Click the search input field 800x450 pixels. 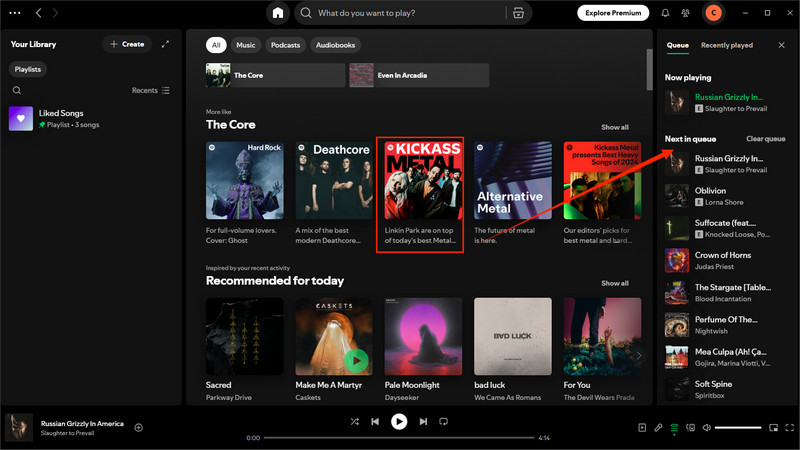(x=408, y=13)
